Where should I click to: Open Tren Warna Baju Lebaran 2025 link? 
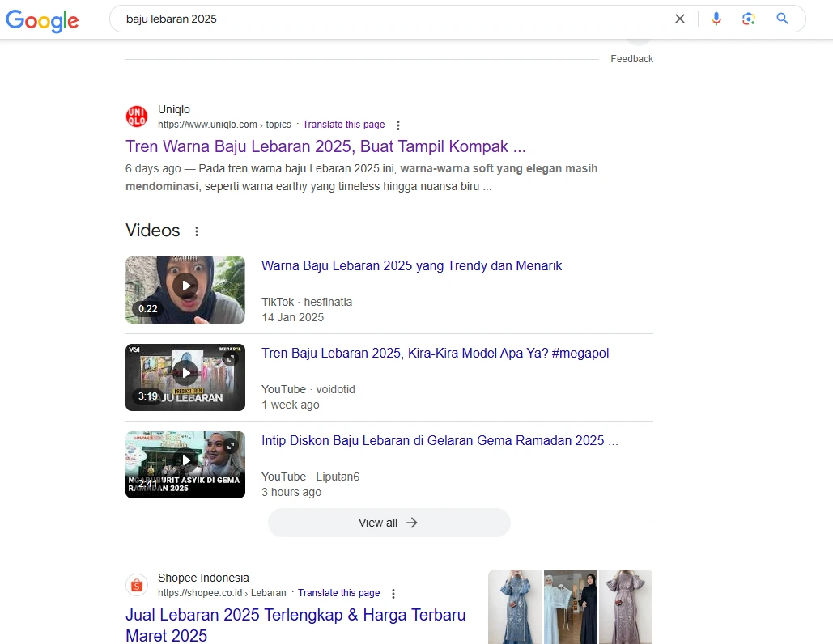tap(325, 147)
